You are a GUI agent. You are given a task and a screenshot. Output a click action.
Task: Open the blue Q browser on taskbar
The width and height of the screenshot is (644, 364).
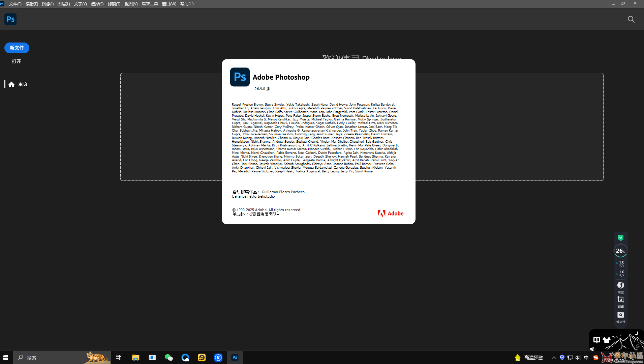pos(185,358)
